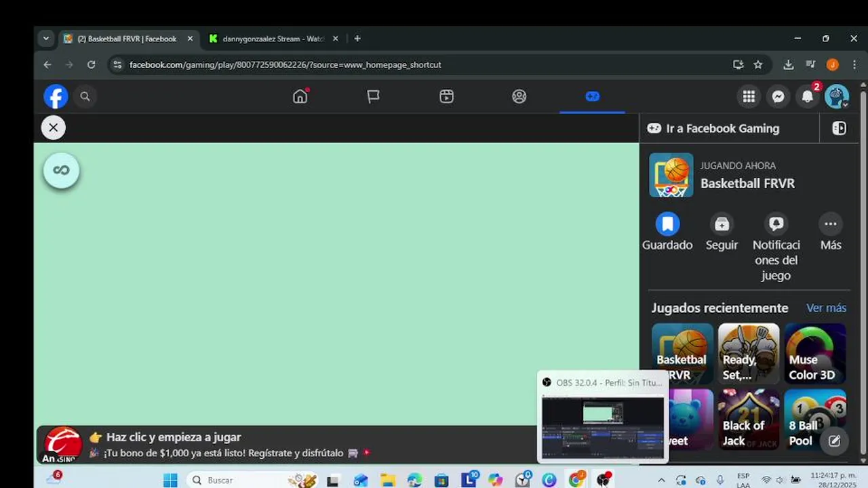The height and width of the screenshot is (488, 868).
Task: Open Microsoft Edge from taskbar
Action: [415, 480]
